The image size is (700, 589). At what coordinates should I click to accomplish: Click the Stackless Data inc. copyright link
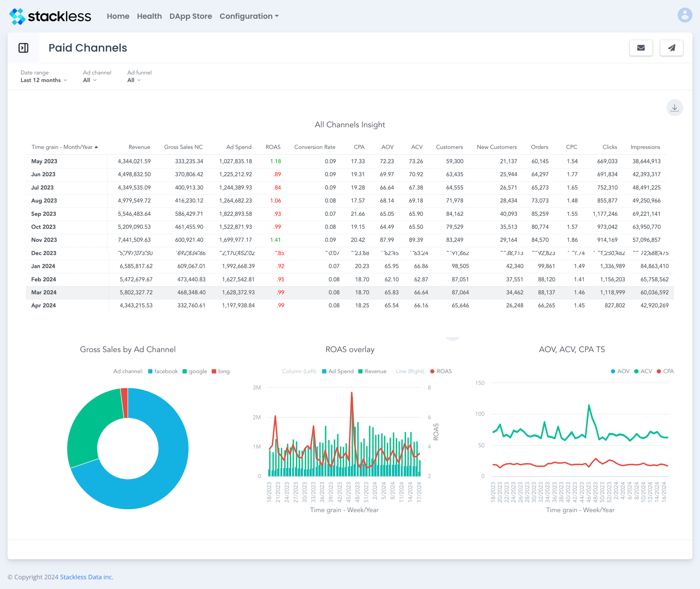tap(86, 577)
